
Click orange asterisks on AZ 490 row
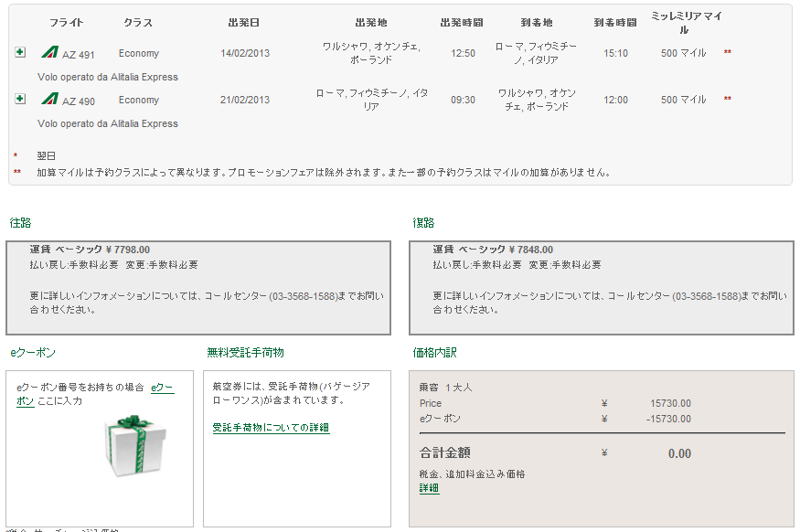click(728, 100)
